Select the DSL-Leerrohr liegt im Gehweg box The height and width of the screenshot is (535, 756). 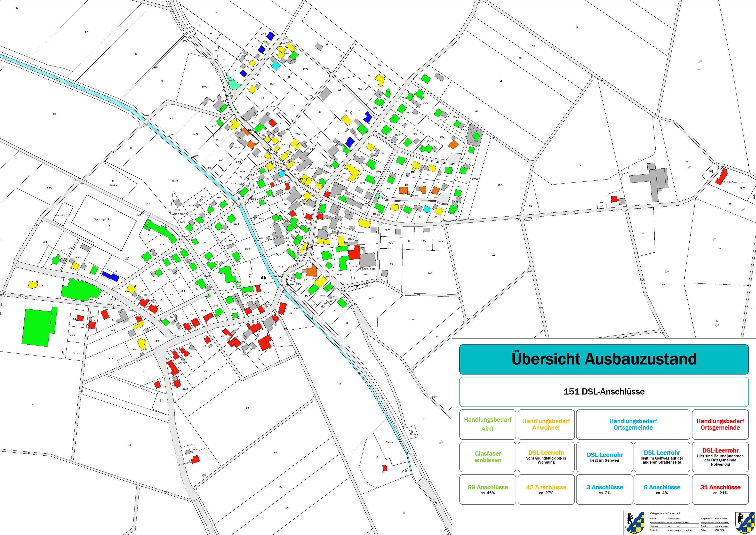[x=604, y=457]
